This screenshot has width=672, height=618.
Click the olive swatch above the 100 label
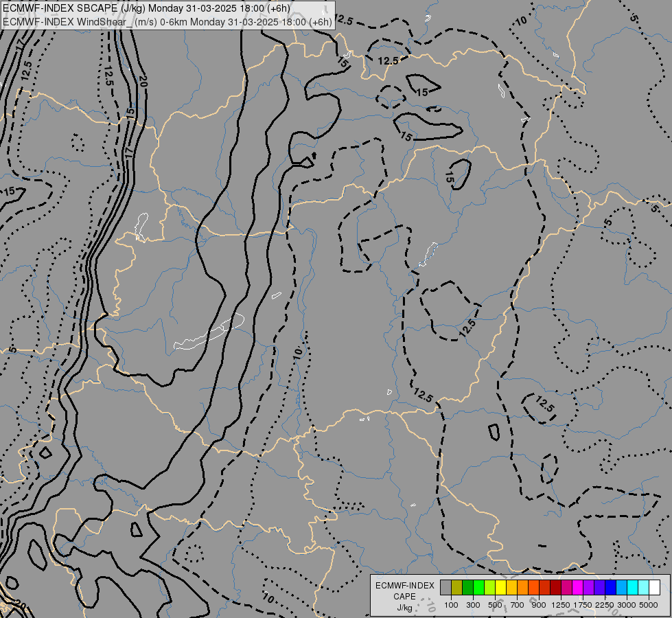(457, 587)
